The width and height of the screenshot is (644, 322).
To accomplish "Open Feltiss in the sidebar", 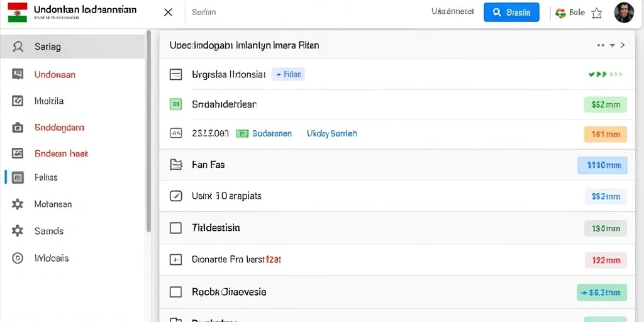I will point(46,177).
